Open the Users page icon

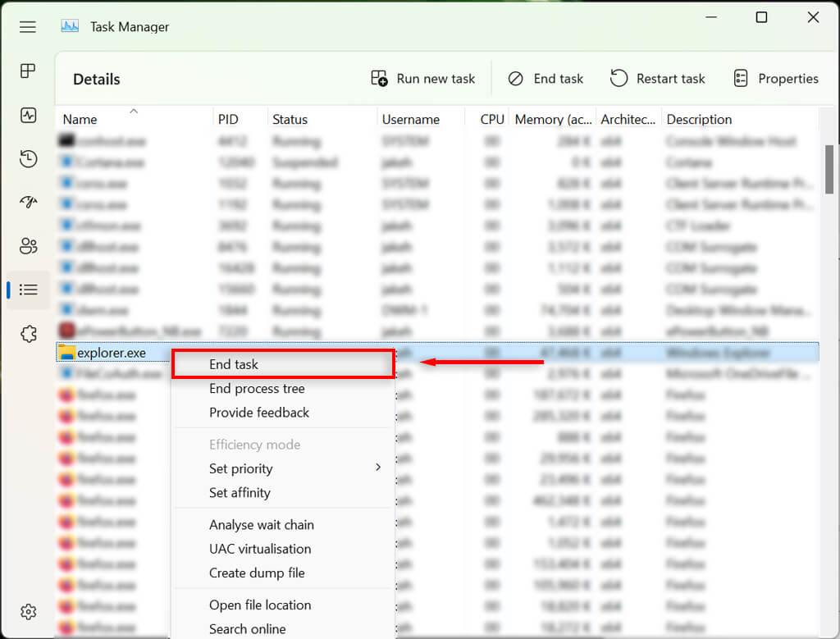point(28,246)
